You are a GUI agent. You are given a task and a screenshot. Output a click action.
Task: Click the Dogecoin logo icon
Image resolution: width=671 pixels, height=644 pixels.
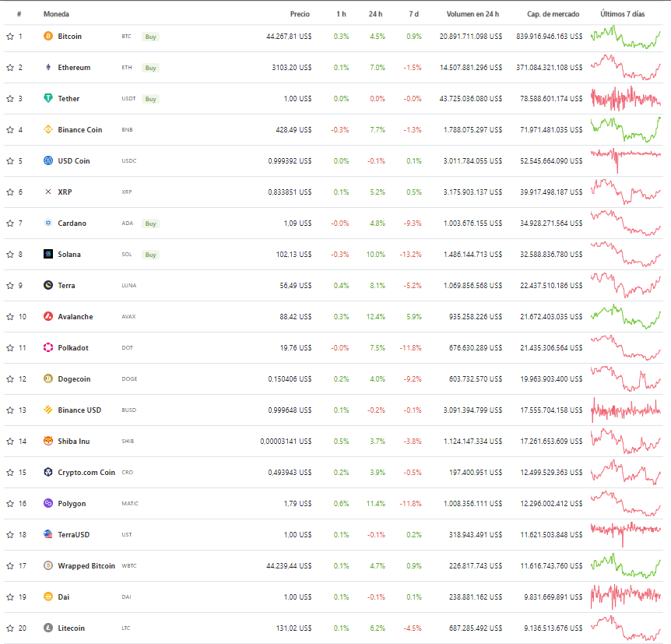[x=48, y=378]
